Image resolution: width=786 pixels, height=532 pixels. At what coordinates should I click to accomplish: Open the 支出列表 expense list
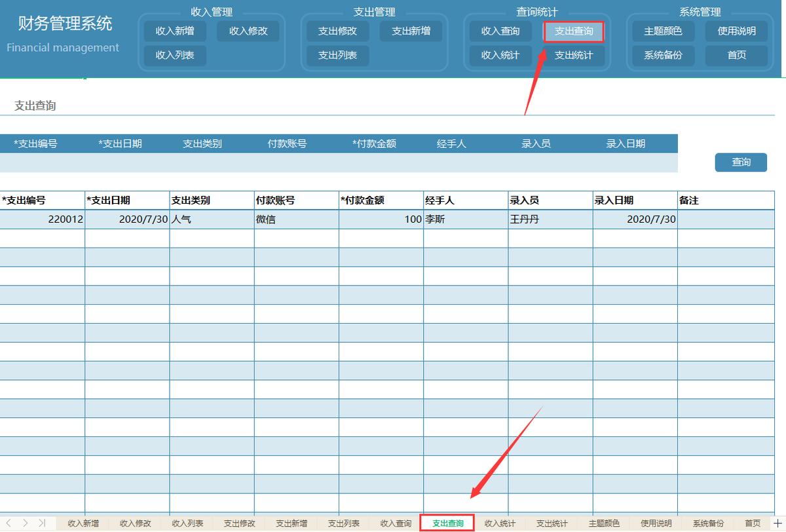(x=336, y=55)
